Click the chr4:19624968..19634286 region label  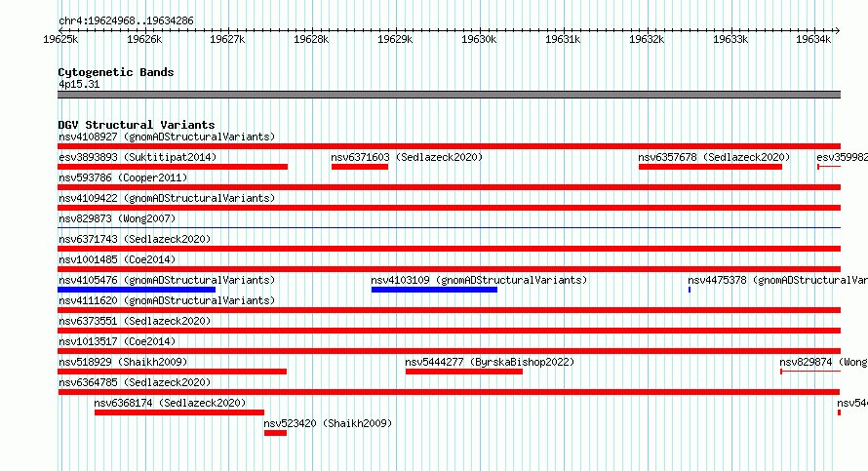click(x=126, y=21)
